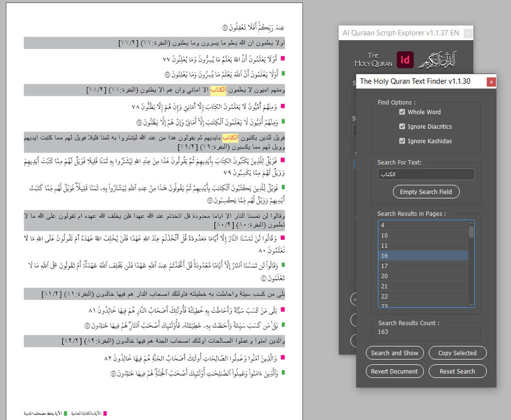Toggle the Whole Word checkbox
This screenshot has height=420, width=511.
coord(402,112)
